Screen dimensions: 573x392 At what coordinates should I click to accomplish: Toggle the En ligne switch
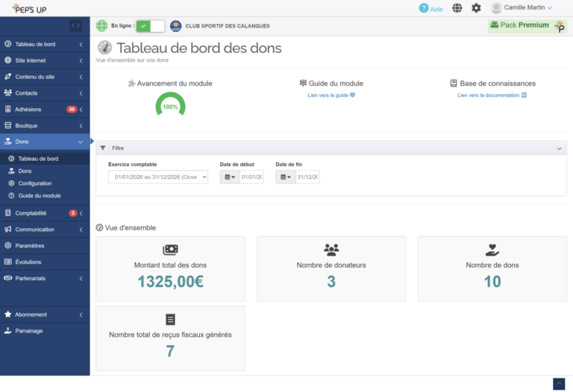(x=150, y=26)
